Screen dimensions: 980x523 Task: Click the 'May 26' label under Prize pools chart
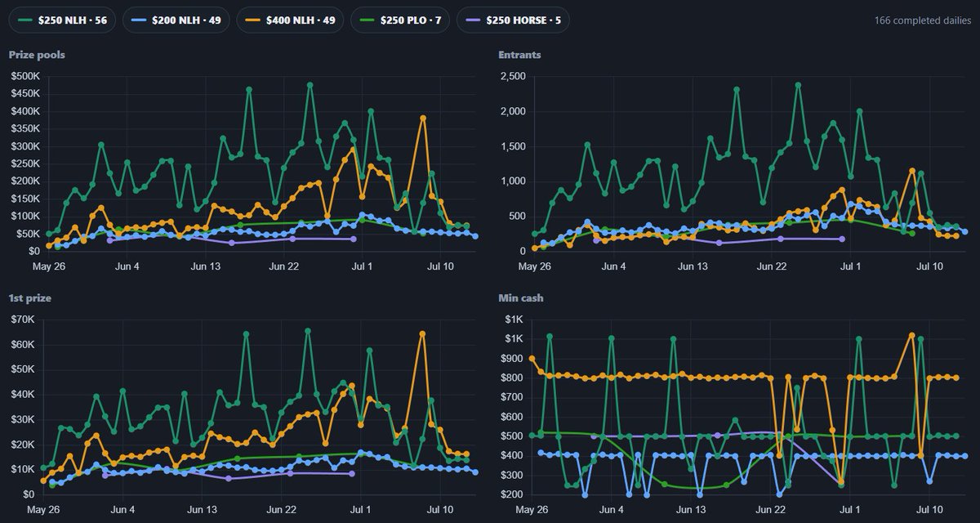(x=48, y=266)
